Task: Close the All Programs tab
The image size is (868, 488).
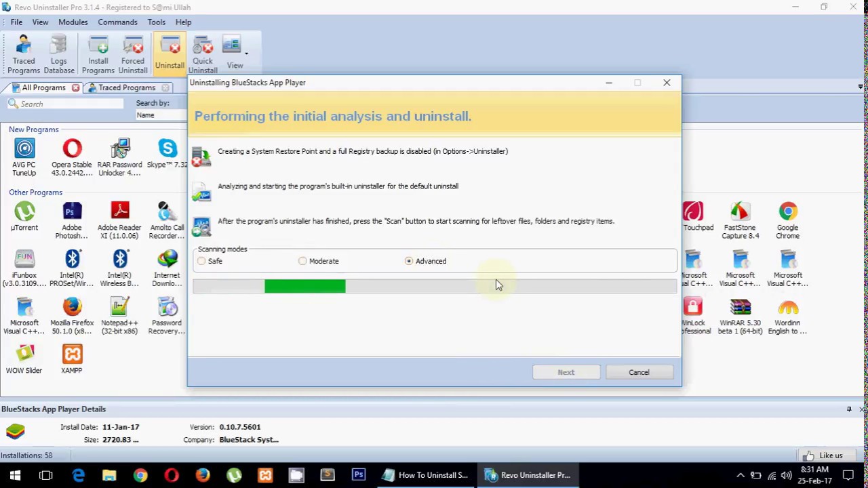Action: click(x=75, y=88)
